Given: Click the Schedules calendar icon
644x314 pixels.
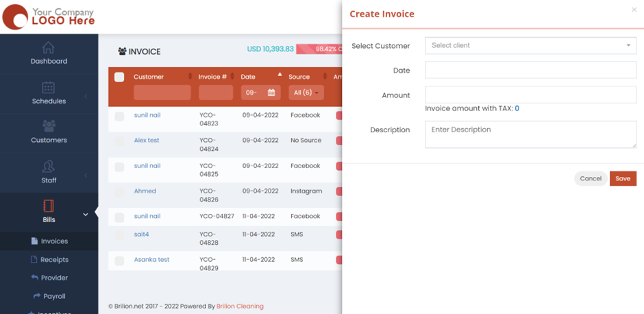Looking at the screenshot, I should [48, 87].
